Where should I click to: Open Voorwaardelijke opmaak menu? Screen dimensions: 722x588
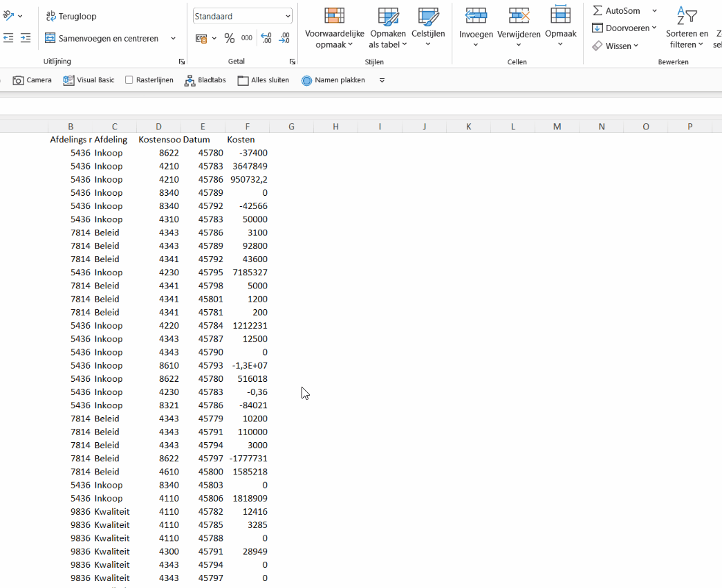(335, 28)
